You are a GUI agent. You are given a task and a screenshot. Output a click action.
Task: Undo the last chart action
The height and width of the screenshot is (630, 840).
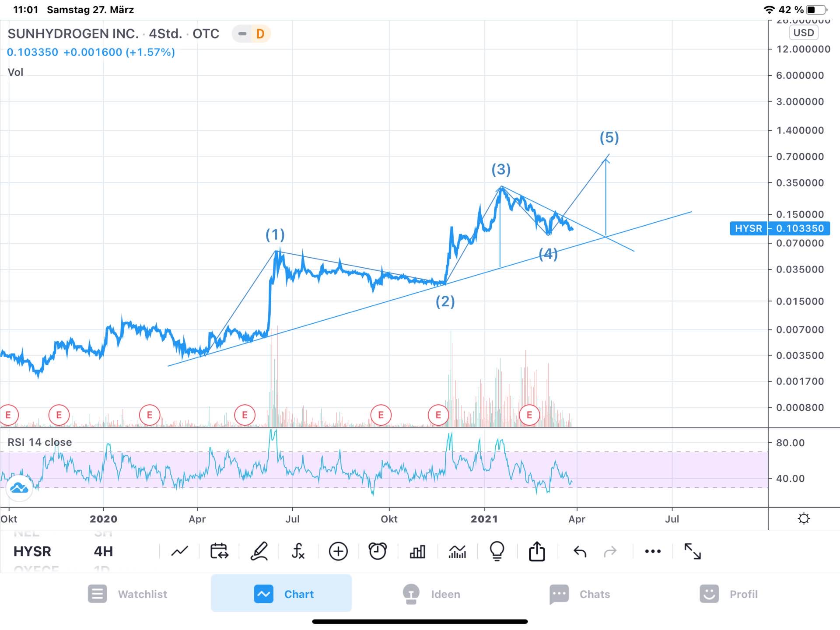(580, 551)
